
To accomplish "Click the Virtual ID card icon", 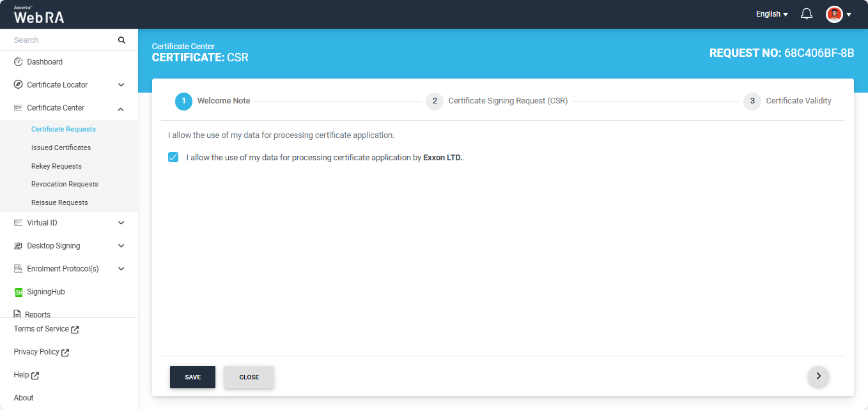I will click(x=18, y=223).
